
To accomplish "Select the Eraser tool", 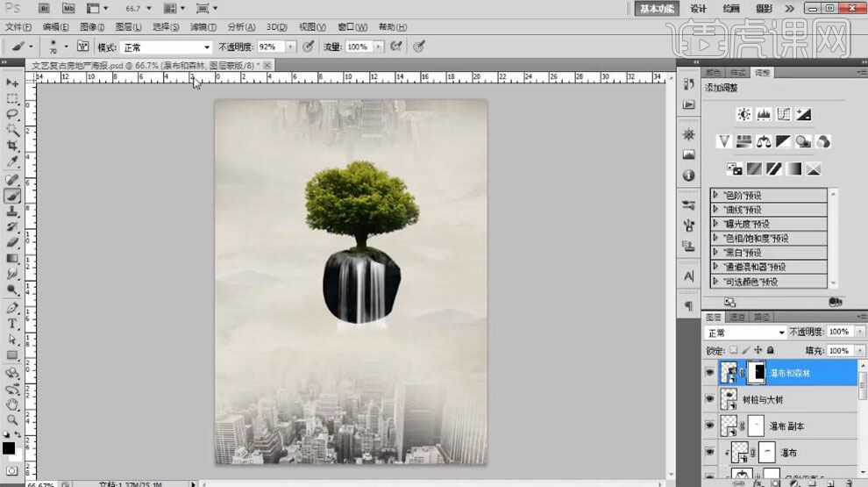I will tap(12, 242).
